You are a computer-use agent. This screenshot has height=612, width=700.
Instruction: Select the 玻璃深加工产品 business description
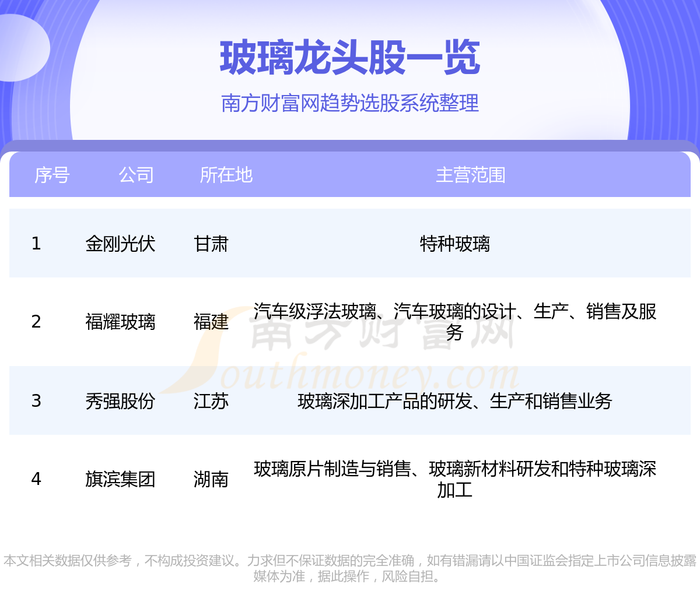[x=454, y=401]
